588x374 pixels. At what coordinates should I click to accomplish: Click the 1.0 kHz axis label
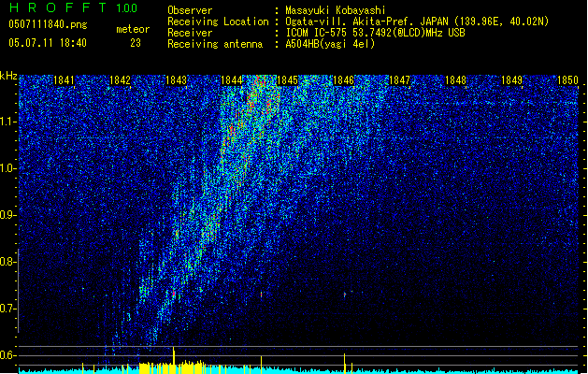[8, 168]
